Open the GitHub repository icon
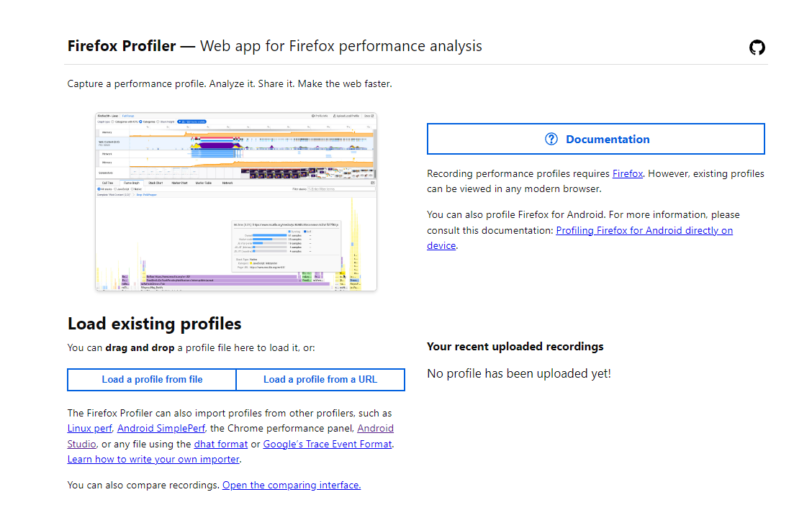The height and width of the screenshot is (510, 812). (x=757, y=47)
